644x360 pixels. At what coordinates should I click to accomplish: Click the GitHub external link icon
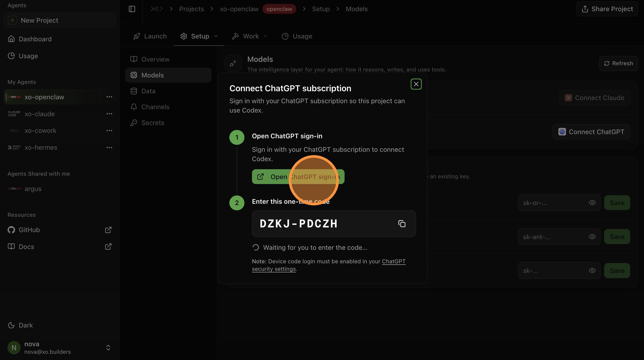click(x=108, y=230)
